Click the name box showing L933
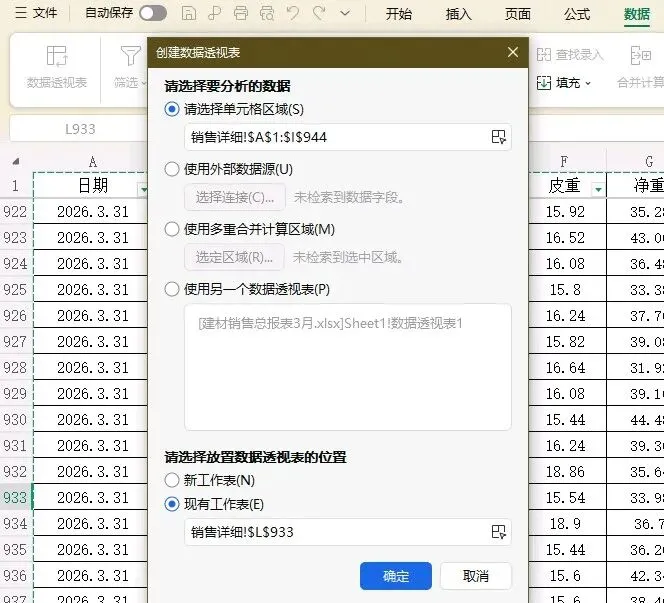 pos(80,129)
